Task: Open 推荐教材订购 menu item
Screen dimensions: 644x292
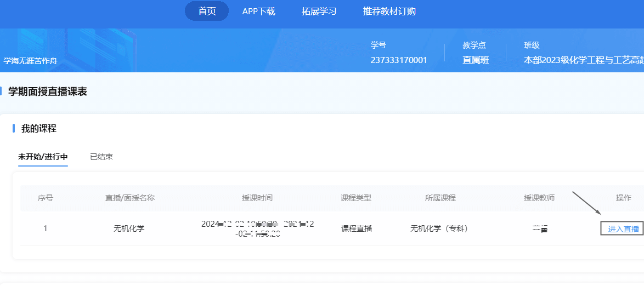Action: click(389, 11)
